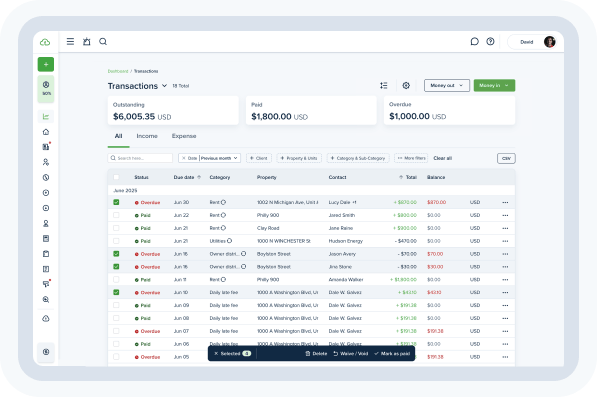Sort by the Total column header

[408, 177]
